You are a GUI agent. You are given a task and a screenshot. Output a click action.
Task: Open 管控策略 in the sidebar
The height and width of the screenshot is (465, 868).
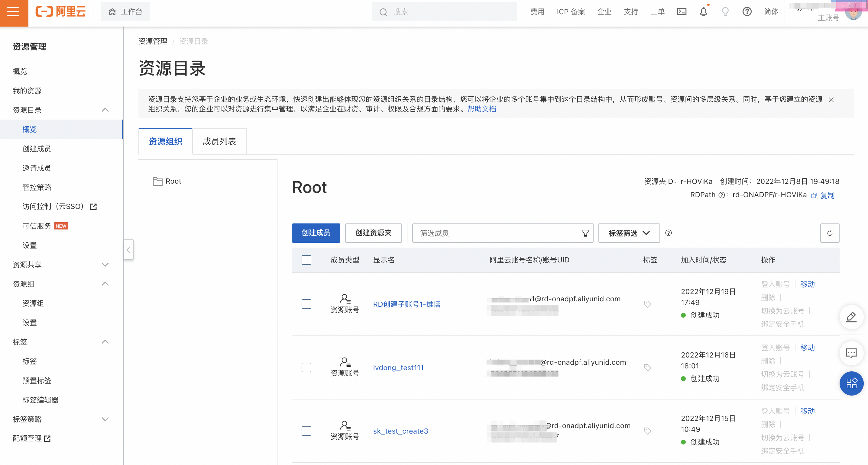[x=37, y=187]
